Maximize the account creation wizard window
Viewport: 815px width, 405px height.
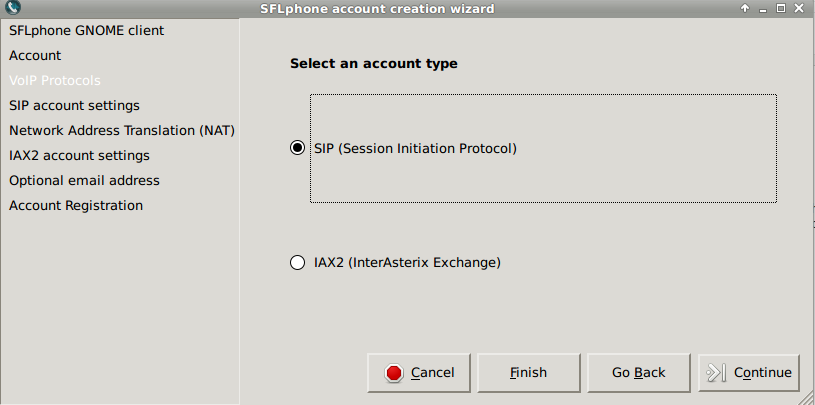pyautogui.click(x=781, y=8)
